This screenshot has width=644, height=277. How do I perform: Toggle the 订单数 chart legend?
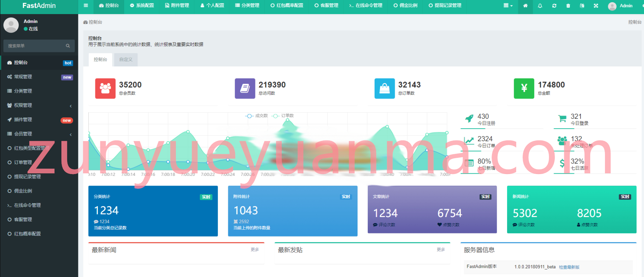(283, 116)
